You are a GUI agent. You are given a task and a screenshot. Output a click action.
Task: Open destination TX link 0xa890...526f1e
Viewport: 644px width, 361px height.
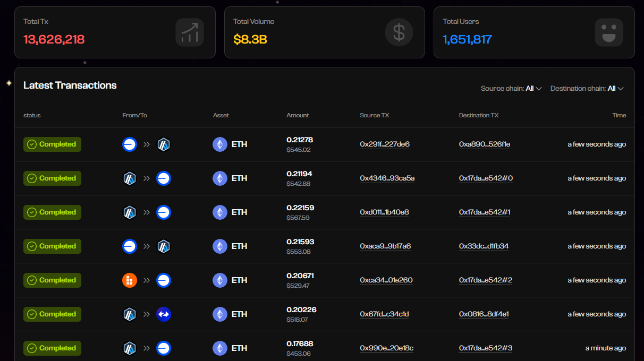485,144
